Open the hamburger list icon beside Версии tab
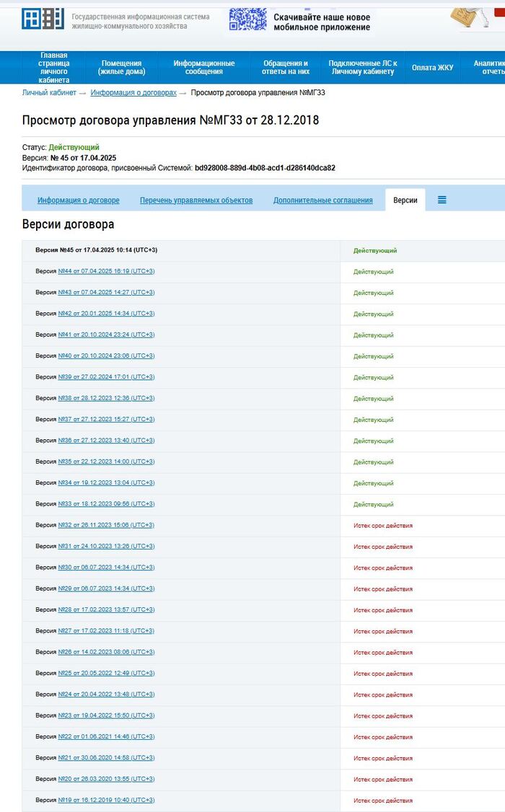This screenshot has width=505, height=812. click(442, 200)
